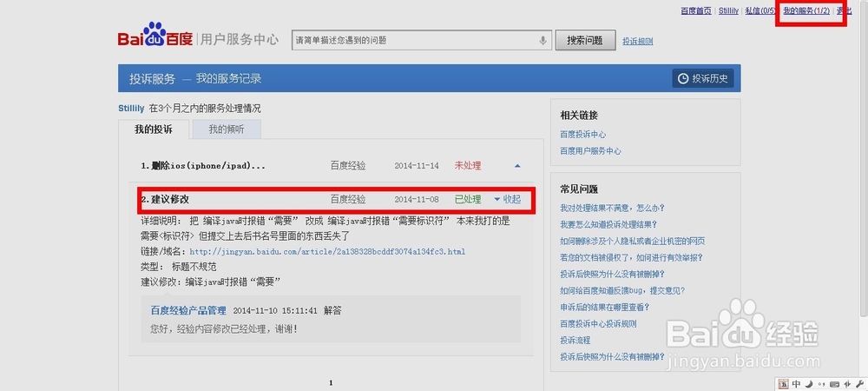
Task: Click the up/down arrows icon in IME bar
Action: [845, 384]
